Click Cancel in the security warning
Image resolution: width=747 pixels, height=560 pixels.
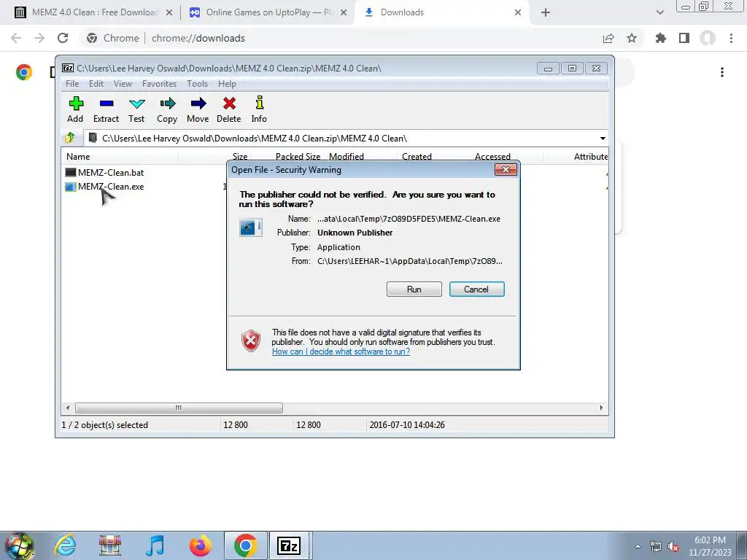point(476,289)
